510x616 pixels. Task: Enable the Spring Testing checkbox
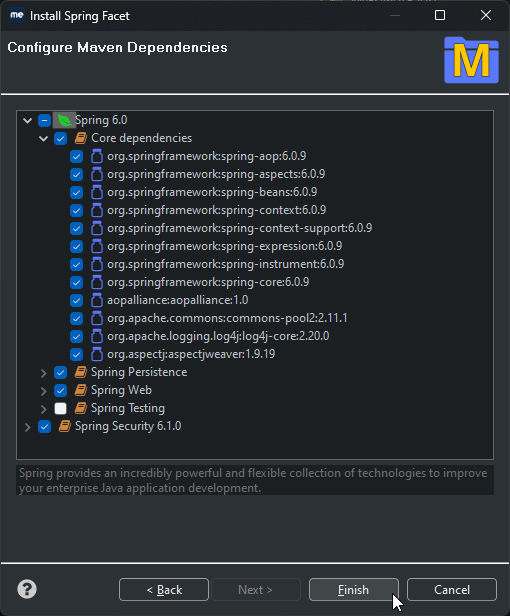point(61,409)
